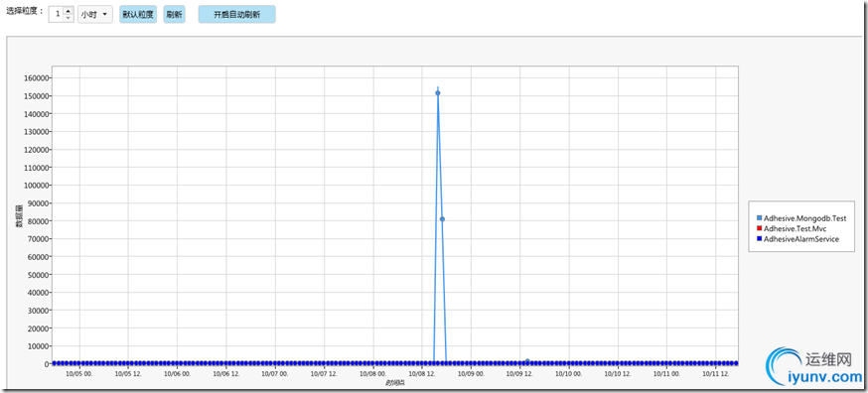Click the 10/06 12. x-axis label
The image size is (868, 393).
(226, 373)
